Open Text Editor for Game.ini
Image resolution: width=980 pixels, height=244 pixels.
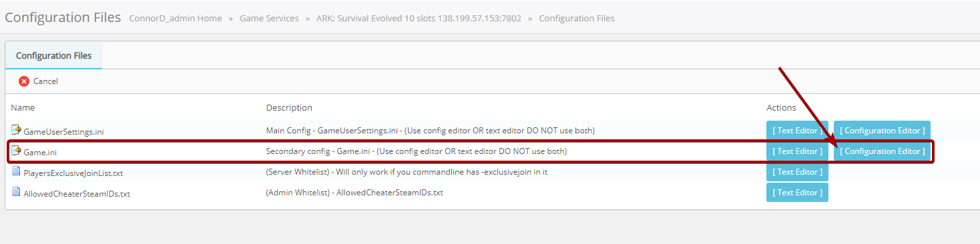click(797, 151)
